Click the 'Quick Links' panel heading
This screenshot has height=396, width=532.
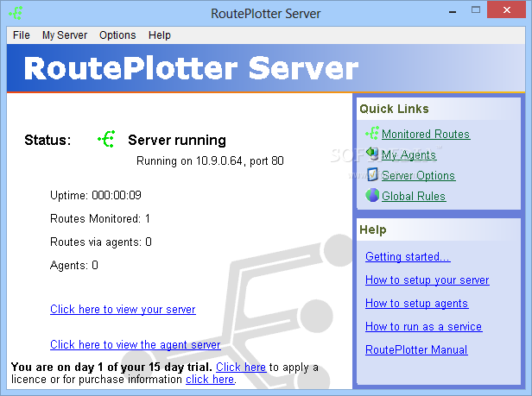click(x=394, y=109)
